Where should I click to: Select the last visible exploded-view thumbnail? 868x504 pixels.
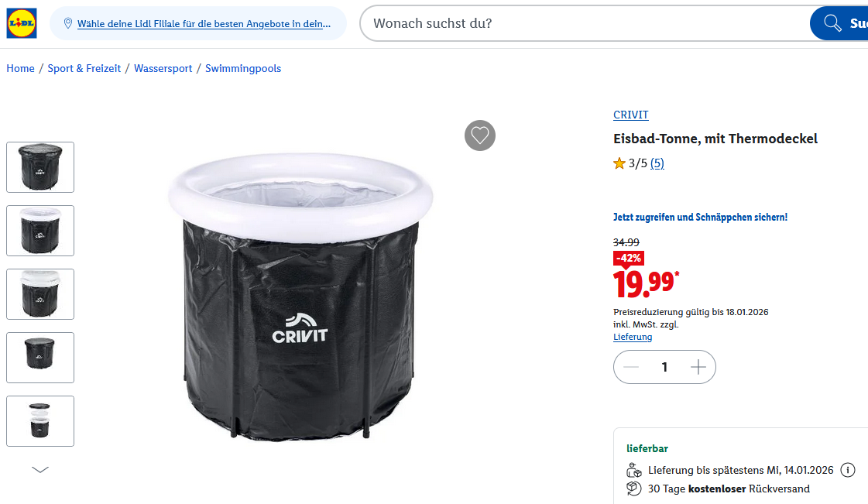point(40,421)
